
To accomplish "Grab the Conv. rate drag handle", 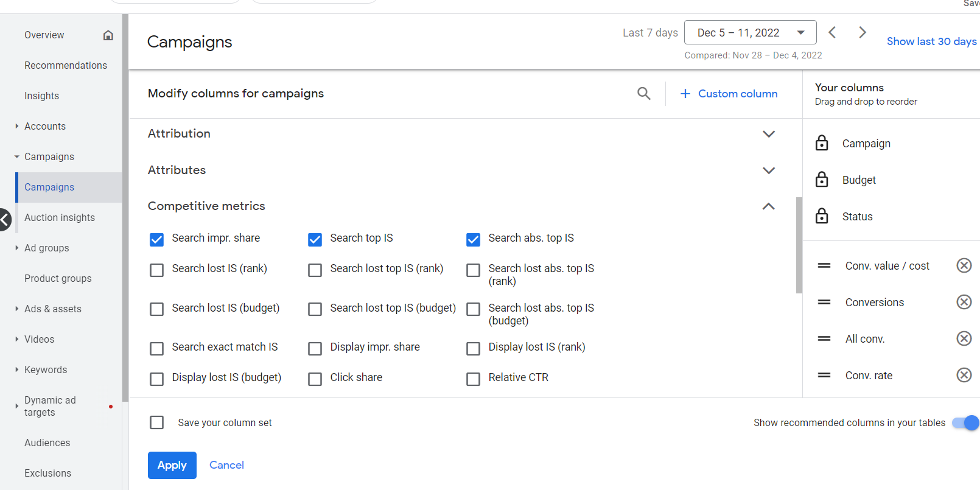I will (x=824, y=375).
